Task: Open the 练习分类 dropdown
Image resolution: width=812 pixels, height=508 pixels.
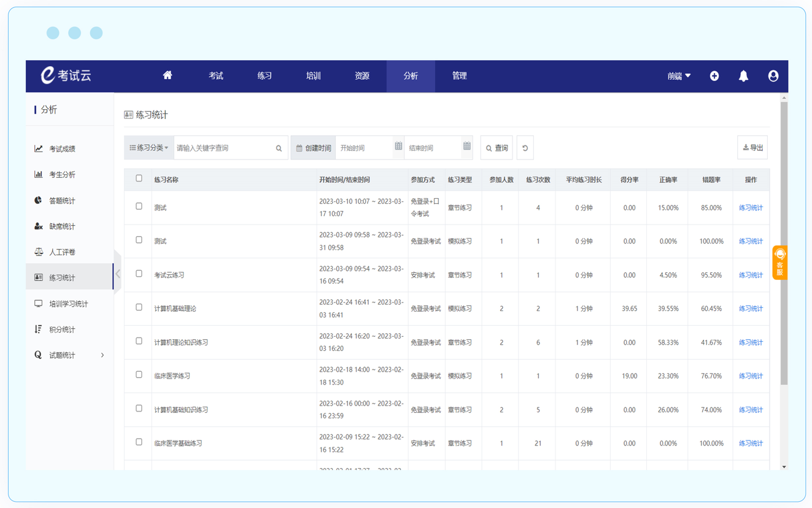Action: click(149, 148)
